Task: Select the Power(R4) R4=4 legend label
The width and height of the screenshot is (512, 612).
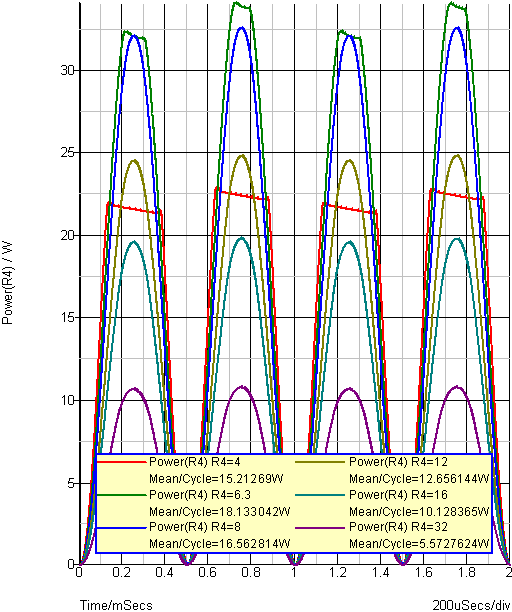Action: pos(195,462)
